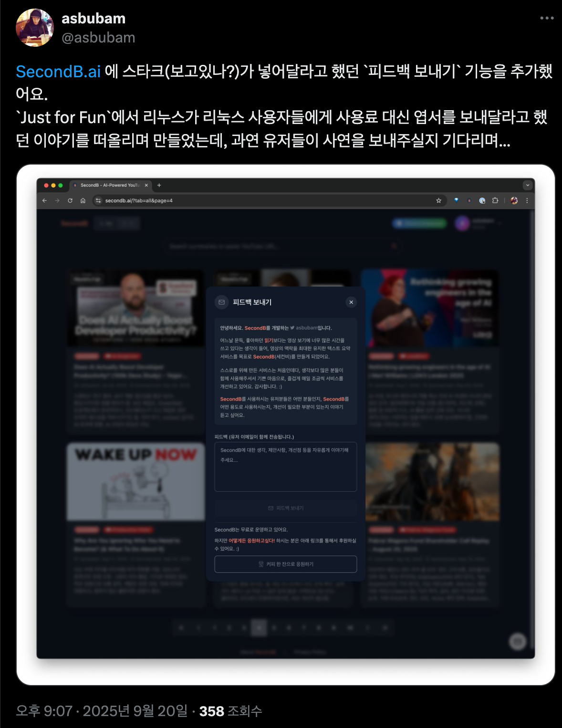Close the 피드백 보내기 dialog

[x=351, y=302]
